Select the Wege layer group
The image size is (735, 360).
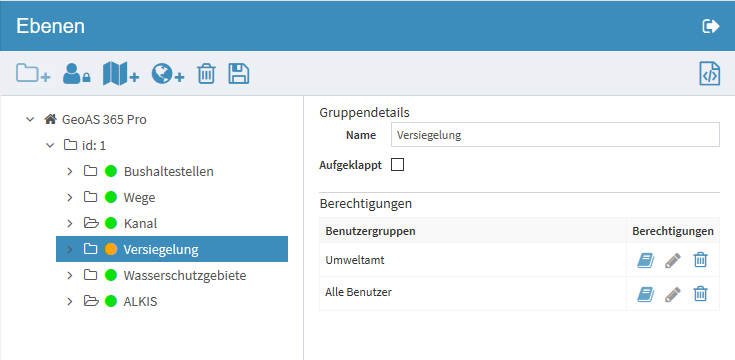(139, 198)
